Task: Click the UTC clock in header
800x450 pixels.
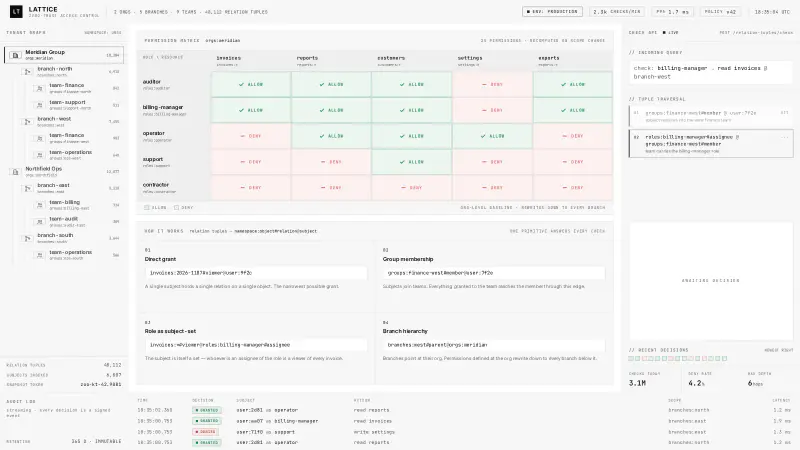Action: [x=773, y=12]
